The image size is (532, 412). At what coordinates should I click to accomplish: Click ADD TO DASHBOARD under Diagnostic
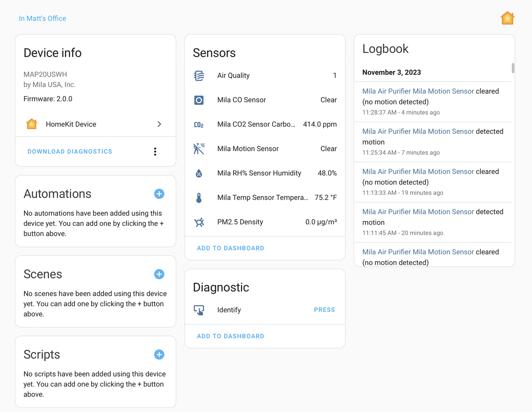(230, 336)
